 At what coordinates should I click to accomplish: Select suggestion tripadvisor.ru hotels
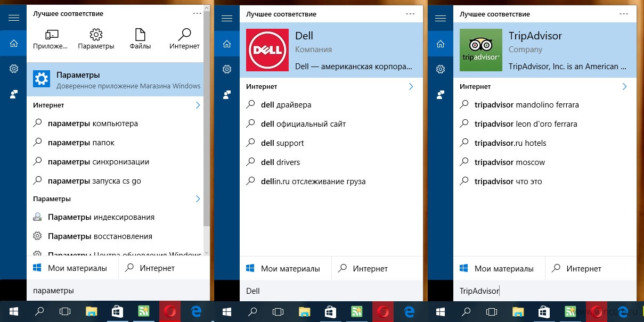(545, 143)
